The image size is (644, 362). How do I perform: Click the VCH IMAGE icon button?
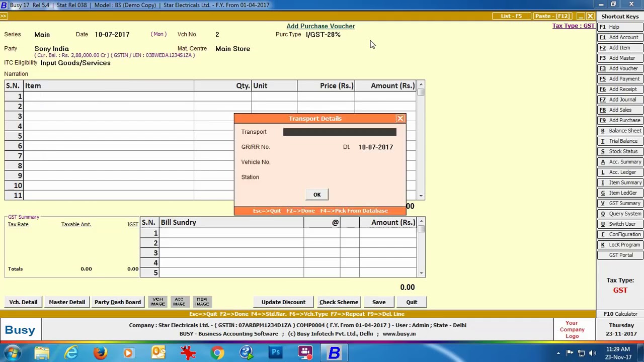(158, 302)
